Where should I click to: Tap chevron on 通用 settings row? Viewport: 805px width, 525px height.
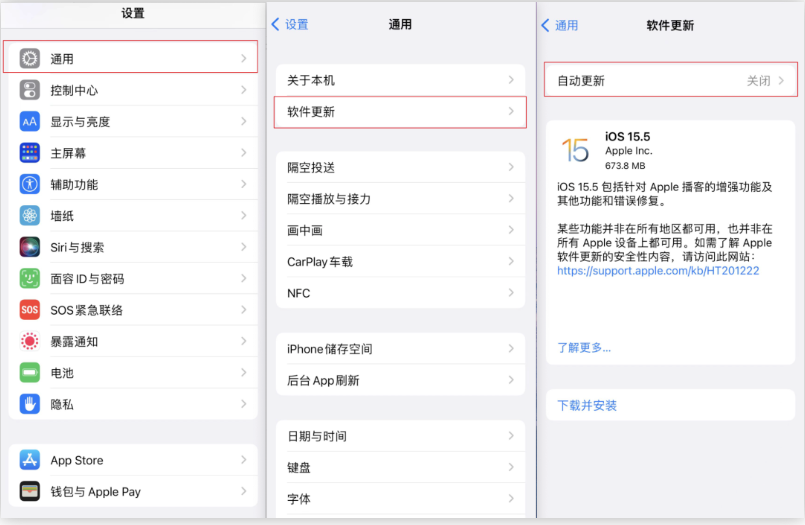tap(244, 59)
